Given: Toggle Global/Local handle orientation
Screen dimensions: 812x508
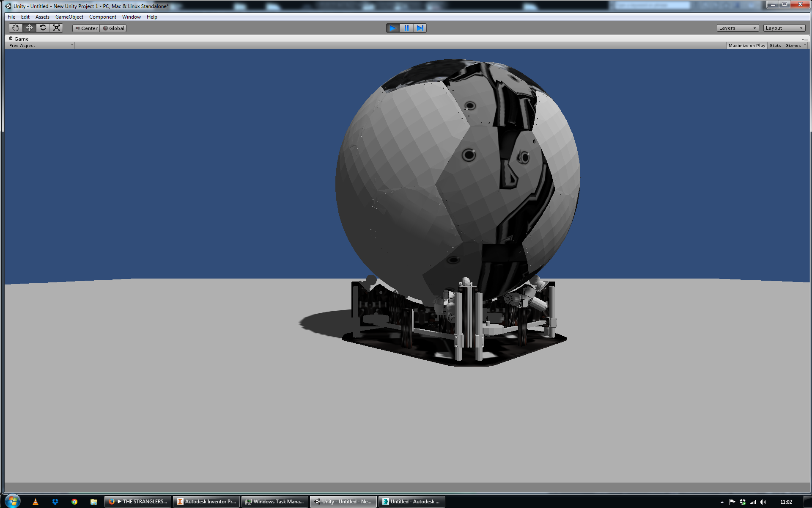Looking at the screenshot, I should click(114, 28).
